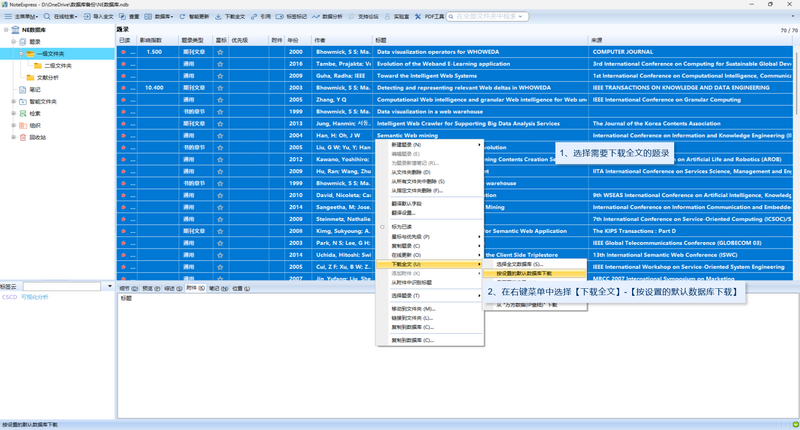The image size is (800, 430).
Task: Collapse the NE数据库 root node
Action: point(6,30)
